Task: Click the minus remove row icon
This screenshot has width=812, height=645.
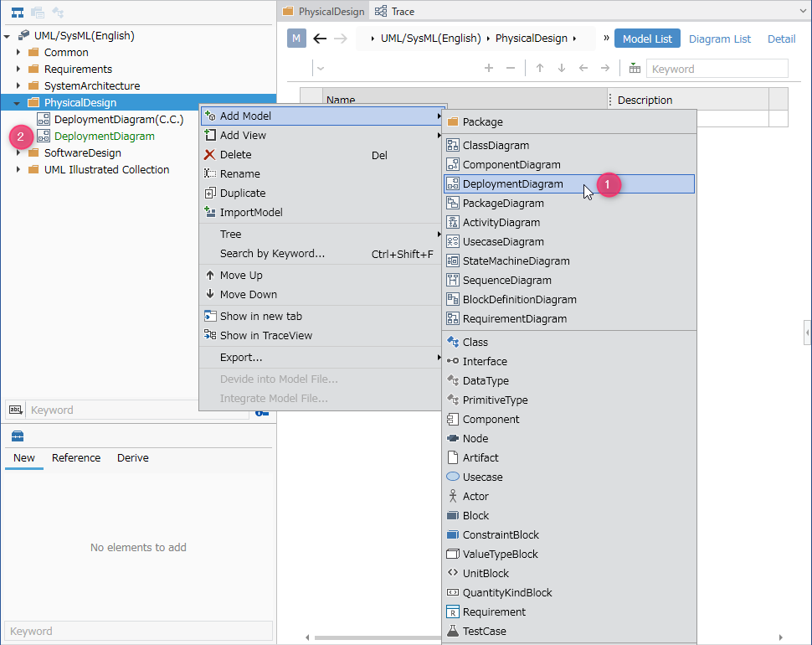Action: coord(511,69)
